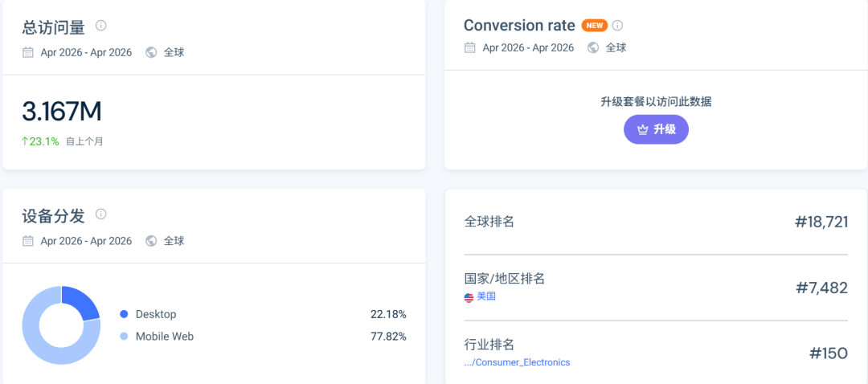Click the orange NEW badge
The height and width of the screenshot is (384, 868).
[595, 26]
